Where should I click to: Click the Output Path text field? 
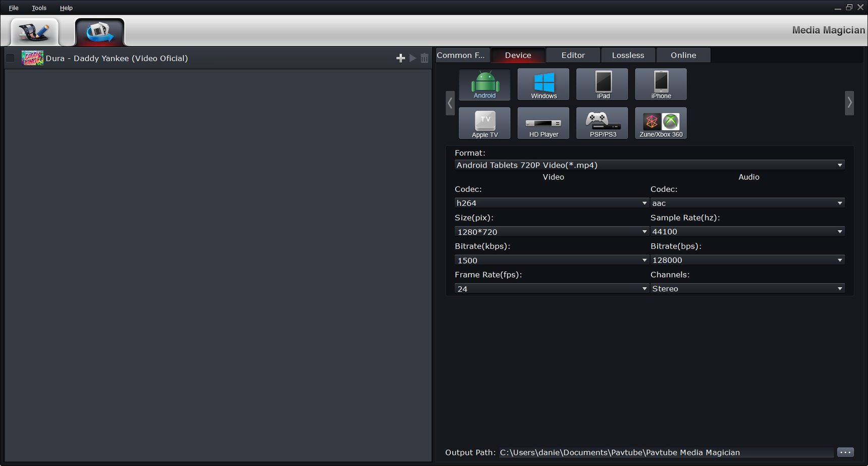(x=666, y=452)
